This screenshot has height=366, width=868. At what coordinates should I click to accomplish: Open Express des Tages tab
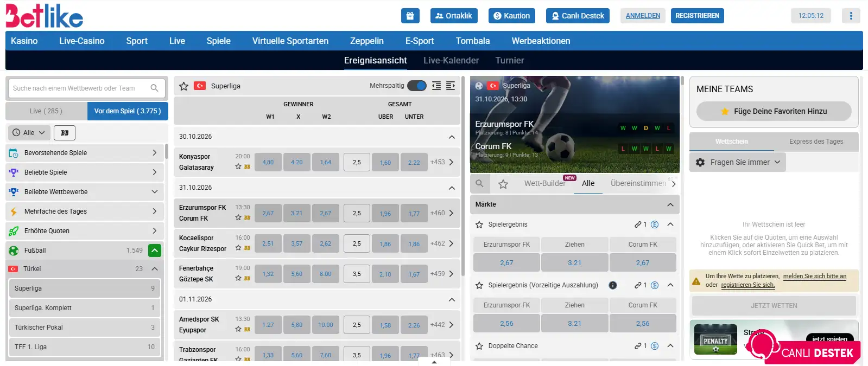(816, 142)
